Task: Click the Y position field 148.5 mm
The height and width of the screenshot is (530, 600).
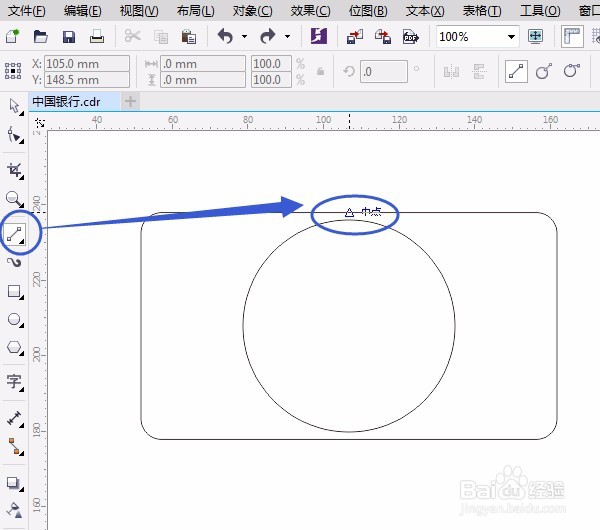Action: [x=87, y=80]
